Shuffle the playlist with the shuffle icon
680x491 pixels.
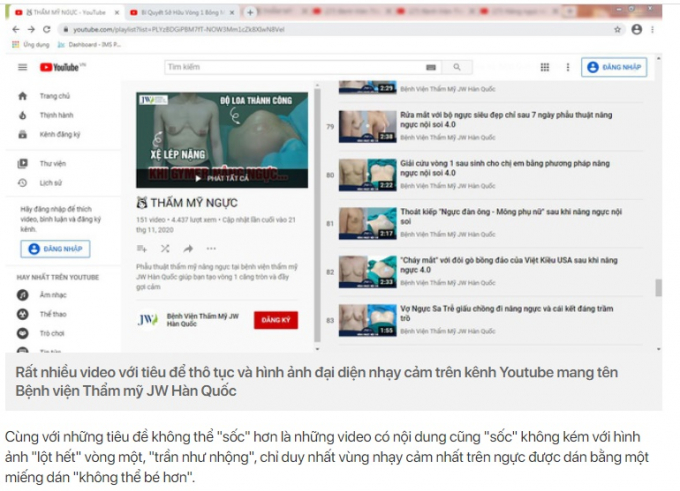[165, 249]
